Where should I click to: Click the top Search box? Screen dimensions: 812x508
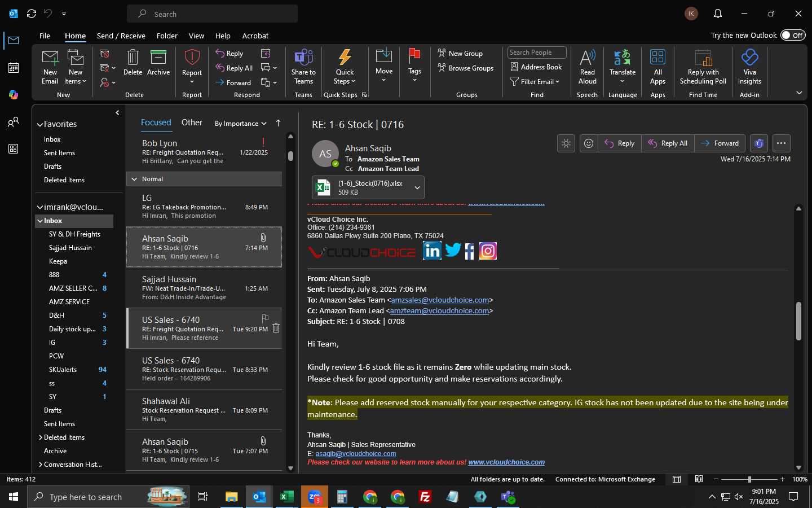tap(212, 14)
